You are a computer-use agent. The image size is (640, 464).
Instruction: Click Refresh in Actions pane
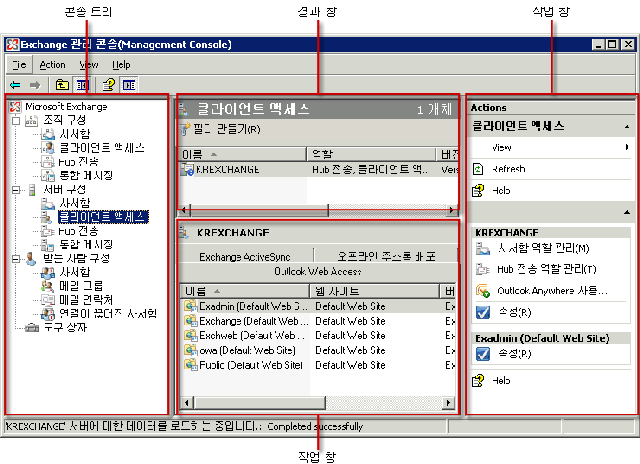(x=508, y=169)
